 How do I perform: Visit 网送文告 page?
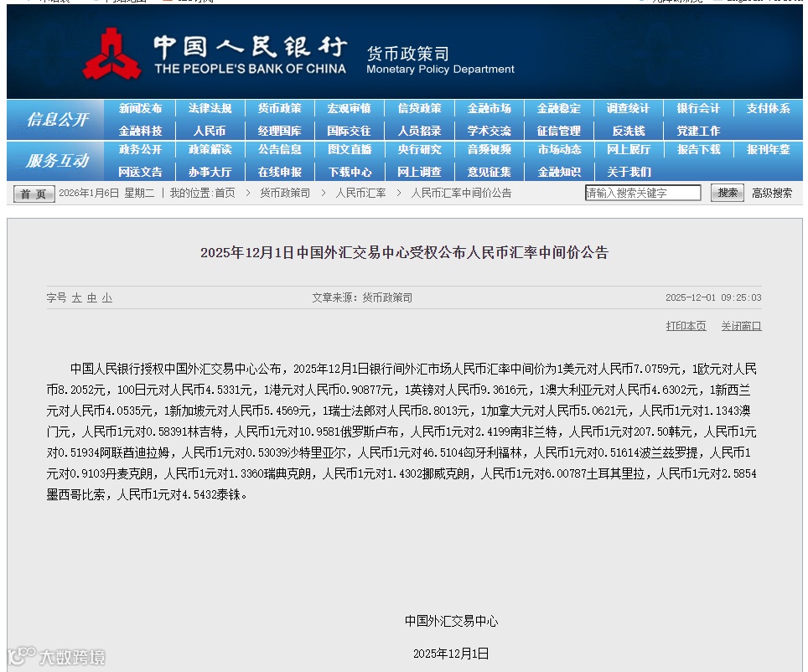click(140, 172)
